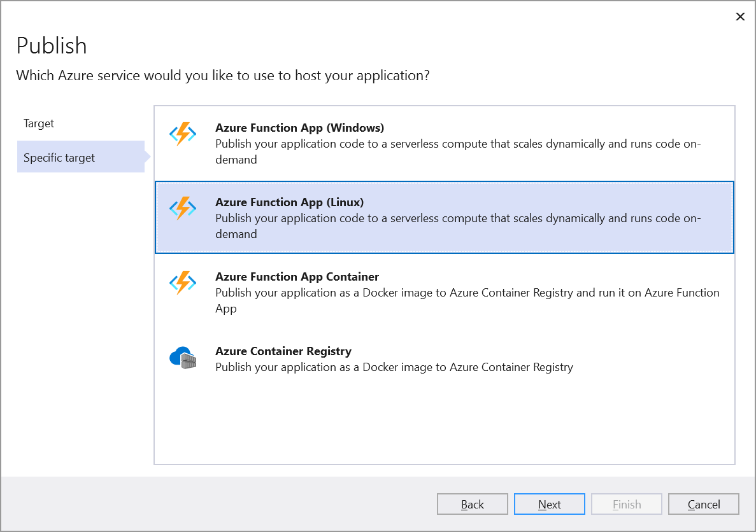Screen dimensions: 756x532
Task: Click the Azure Function App Container lightning icon
Action: pos(183,283)
